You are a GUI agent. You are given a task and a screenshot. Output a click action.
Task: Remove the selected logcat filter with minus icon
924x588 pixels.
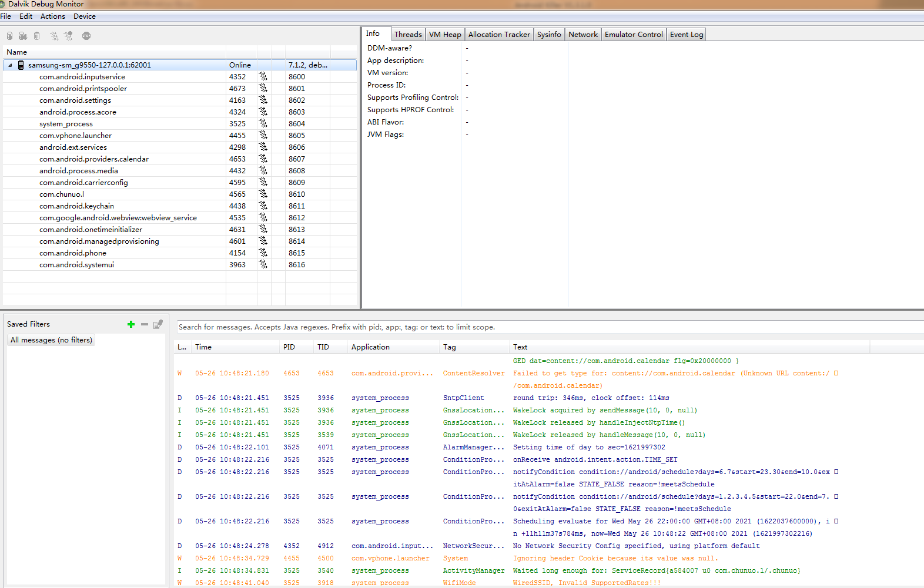(x=145, y=324)
